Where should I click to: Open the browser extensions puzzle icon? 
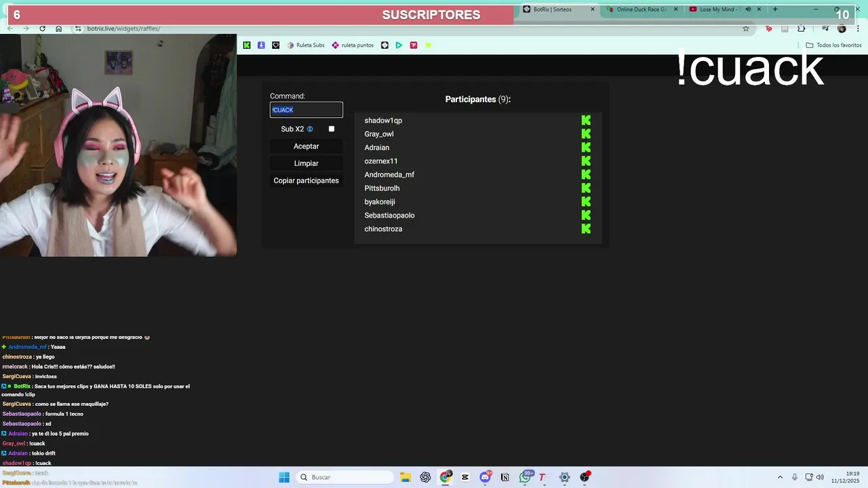802,28
